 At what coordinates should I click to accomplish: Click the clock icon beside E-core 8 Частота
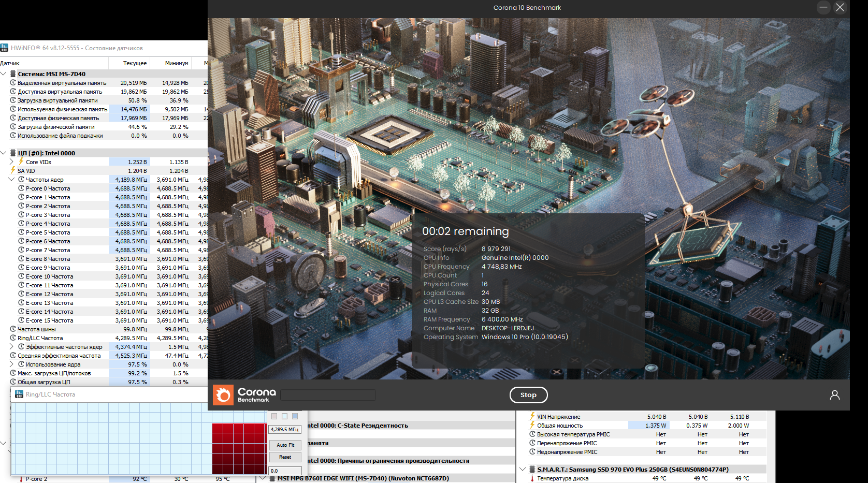[21, 258]
